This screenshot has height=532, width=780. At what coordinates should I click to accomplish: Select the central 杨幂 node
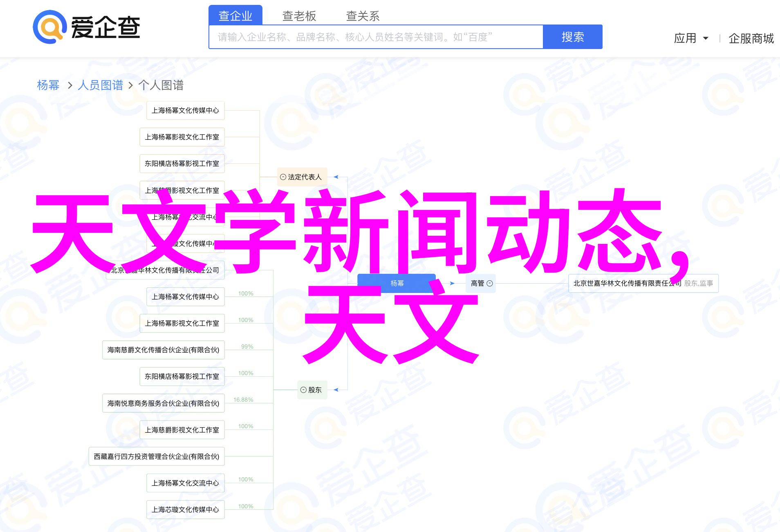tap(397, 283)
